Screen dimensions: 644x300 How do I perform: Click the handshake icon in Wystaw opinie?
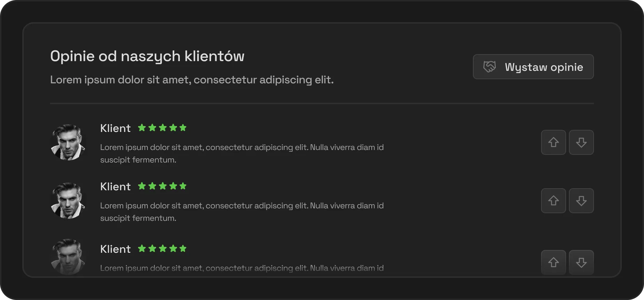(x=490, y=67)
